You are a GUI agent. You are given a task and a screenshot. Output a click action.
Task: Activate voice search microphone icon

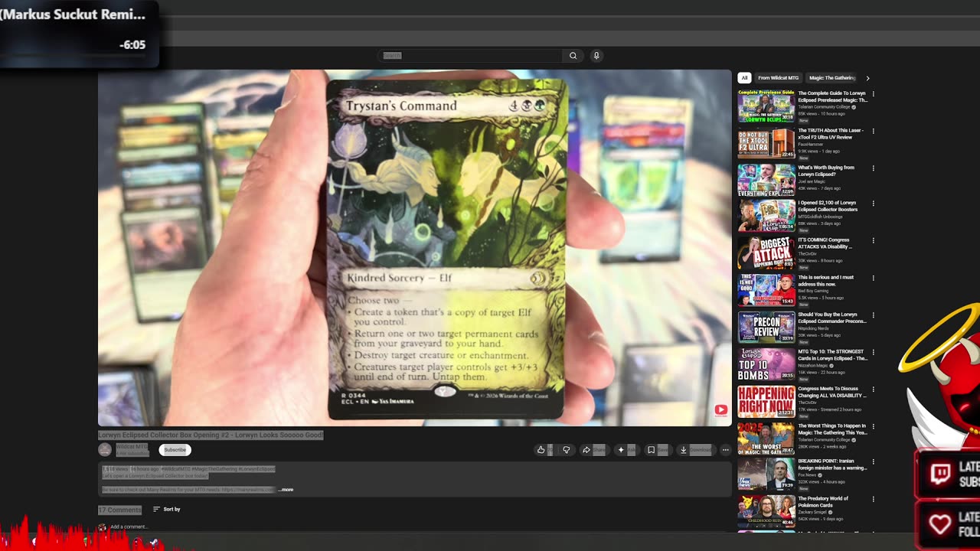click(x=596, y=55)
